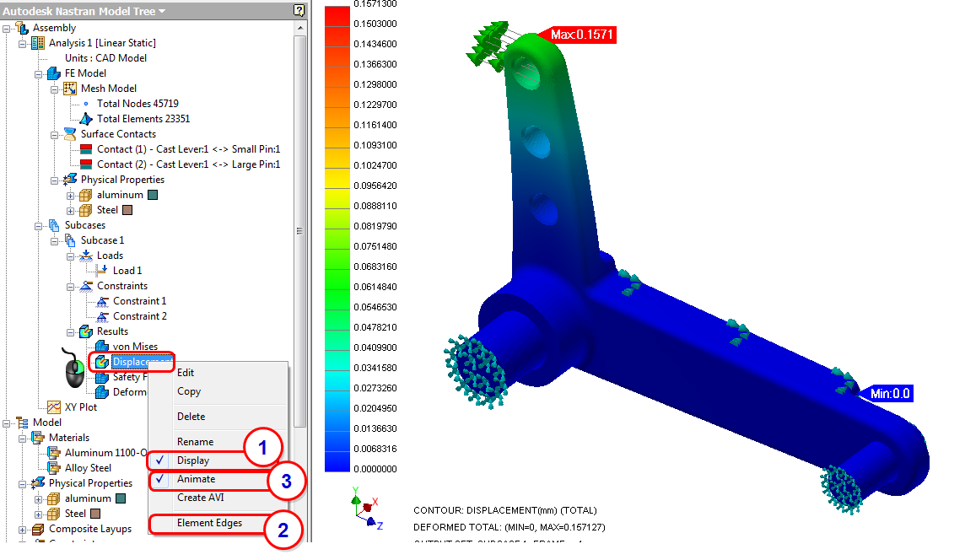This screenshot has width=965, height=560.
Task: Click the Steel color swatch under FE Model
Action: pyautogui.click(x=127, y=210)
